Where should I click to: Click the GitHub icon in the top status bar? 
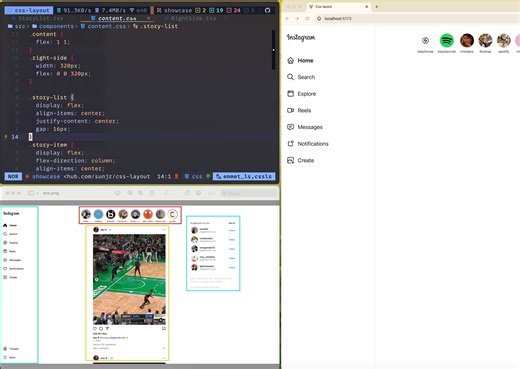[267, 10]
